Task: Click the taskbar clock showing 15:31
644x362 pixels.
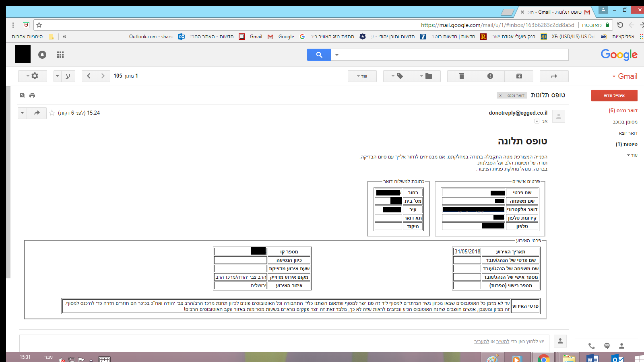Action: (x=25, y=357)
